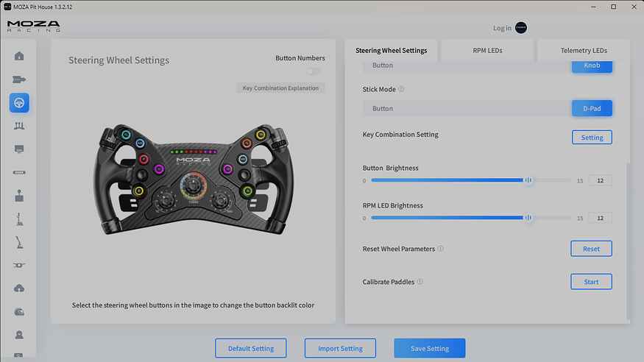644x362 pixels.
Task: Set Stick Mode to D-Pad
Action: (x=592, y=108)
